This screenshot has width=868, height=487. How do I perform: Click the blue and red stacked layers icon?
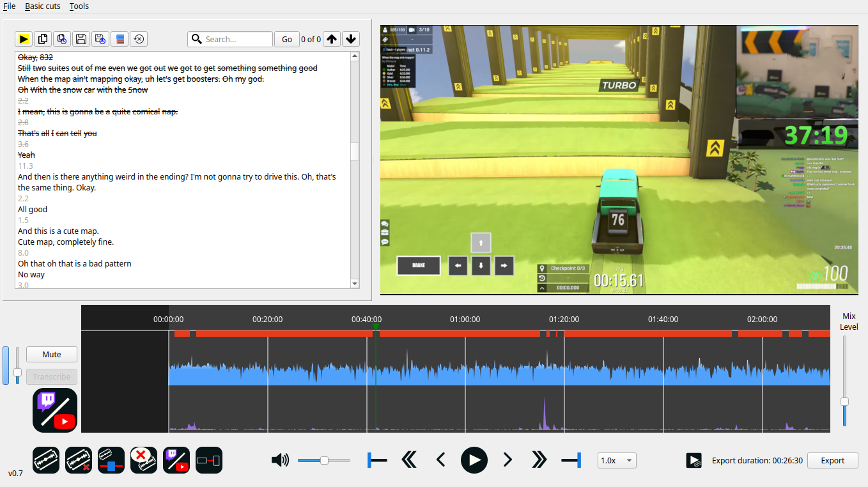coord(120,39)
